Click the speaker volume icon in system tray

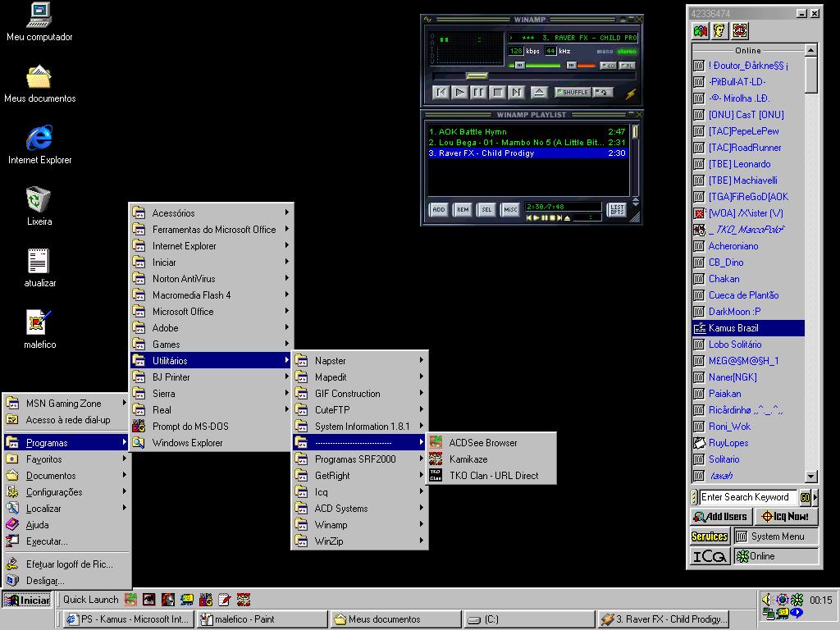point(767,600)
